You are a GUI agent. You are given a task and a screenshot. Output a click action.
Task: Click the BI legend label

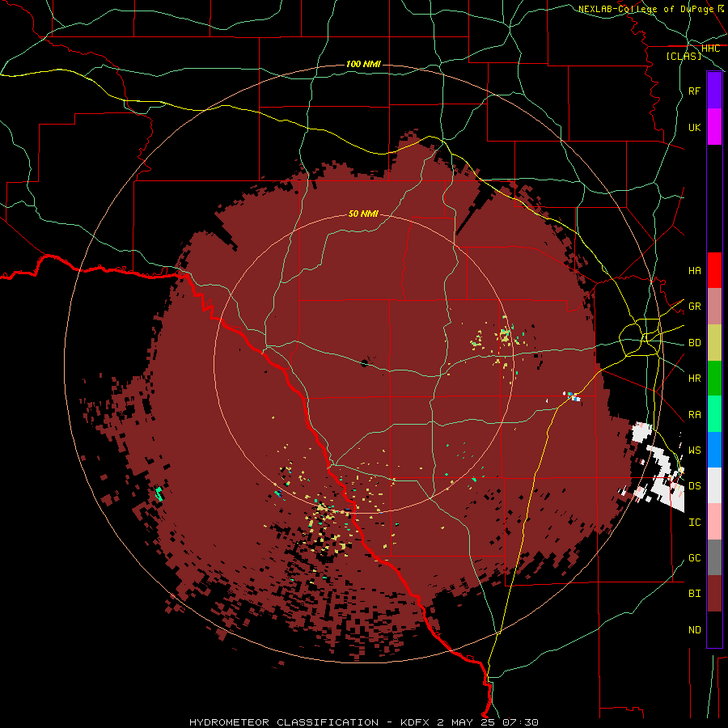694,594
